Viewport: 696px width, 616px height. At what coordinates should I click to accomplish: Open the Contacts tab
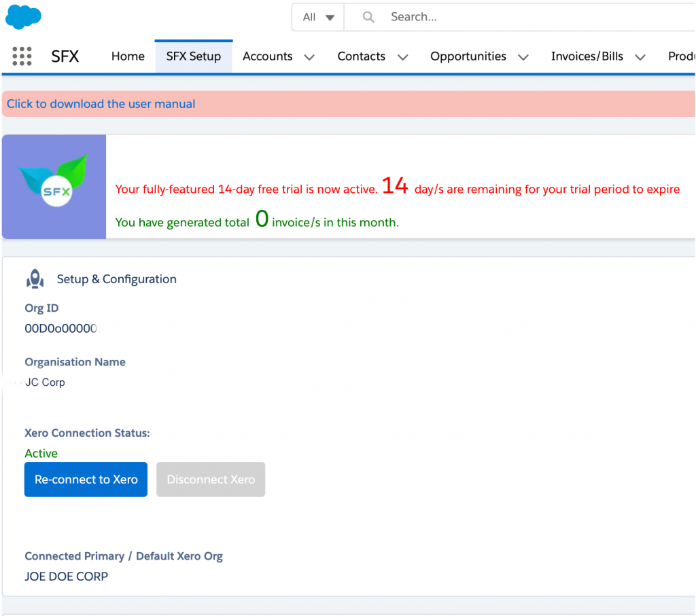pos(362,56)
